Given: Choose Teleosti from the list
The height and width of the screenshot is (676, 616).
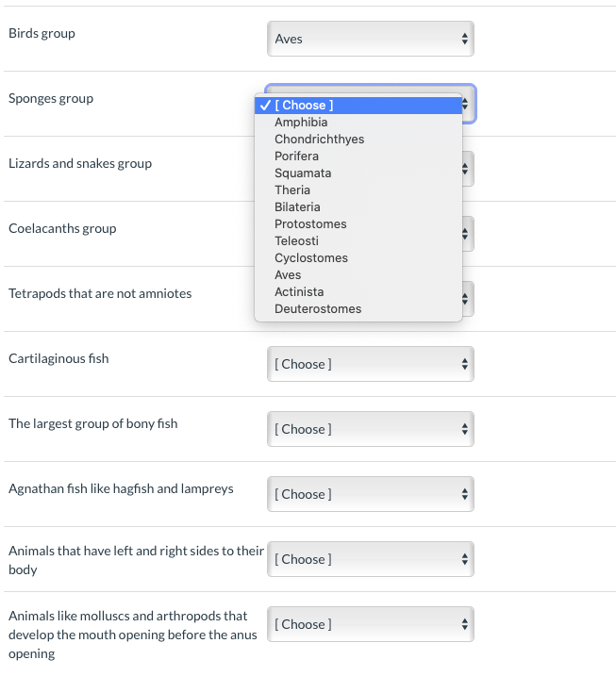Looking at the screenshot, I should 296,241.
